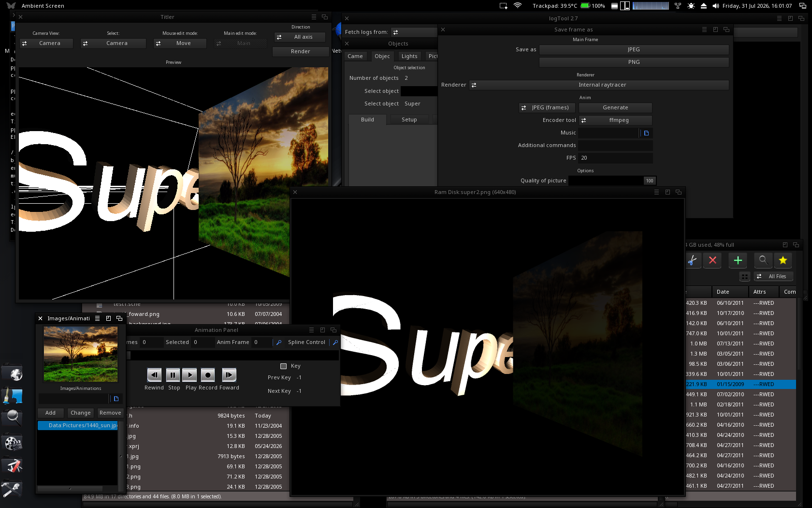Open the Swiss knife folder in the dock
812x508 pixels.
pyautogui.click(x=13, y=465)
